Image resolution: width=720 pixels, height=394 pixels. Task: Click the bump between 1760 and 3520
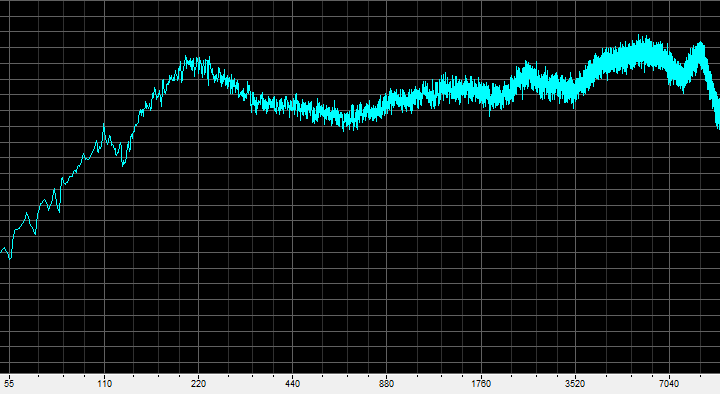pyautogui.click(x=526, y=73)
